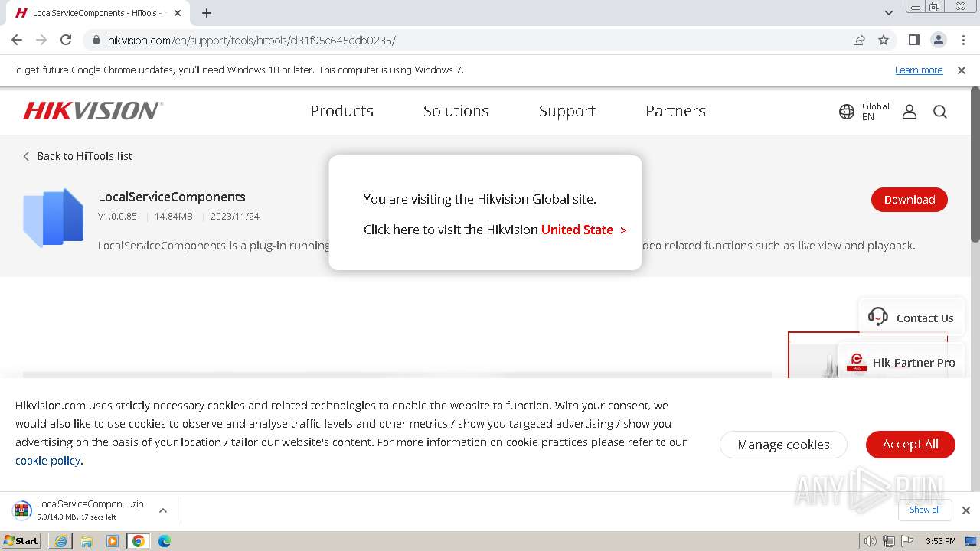
Task: Close the downloads bar
Action: click(965, 510)
